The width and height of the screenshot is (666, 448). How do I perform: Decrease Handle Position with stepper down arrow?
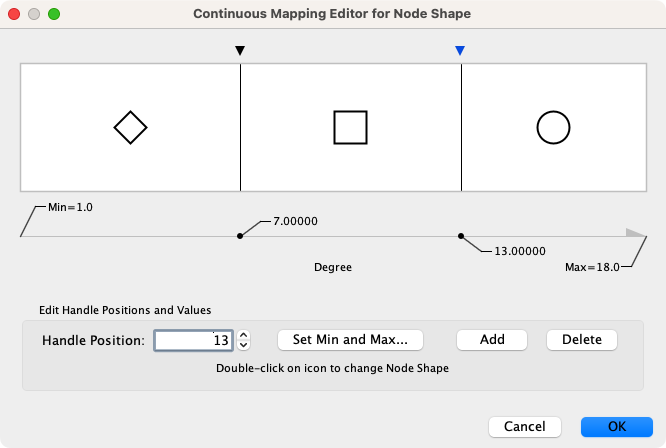(x=244, y=345)
